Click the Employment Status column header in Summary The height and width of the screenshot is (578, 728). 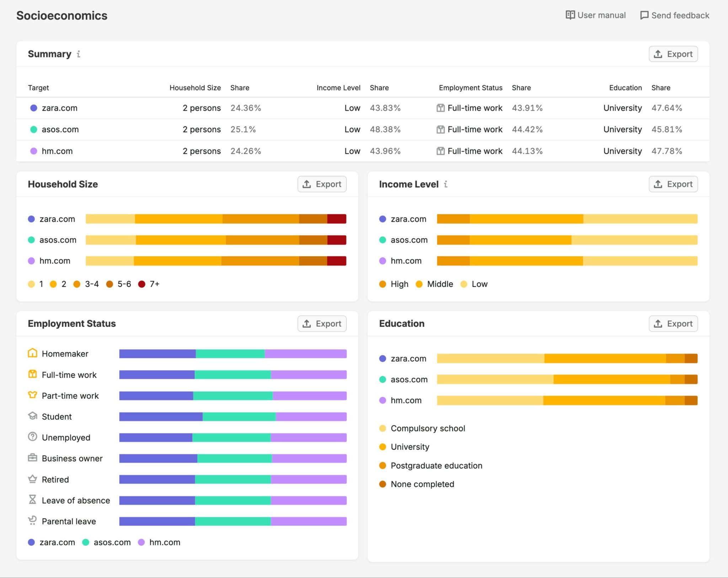click(471, 88)
